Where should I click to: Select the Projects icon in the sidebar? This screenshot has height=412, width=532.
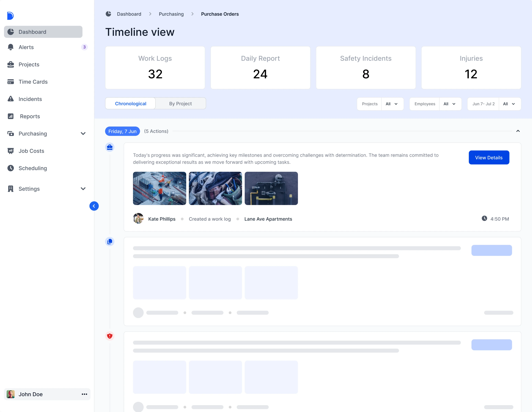pyautogui.click(x=11, y=64)
